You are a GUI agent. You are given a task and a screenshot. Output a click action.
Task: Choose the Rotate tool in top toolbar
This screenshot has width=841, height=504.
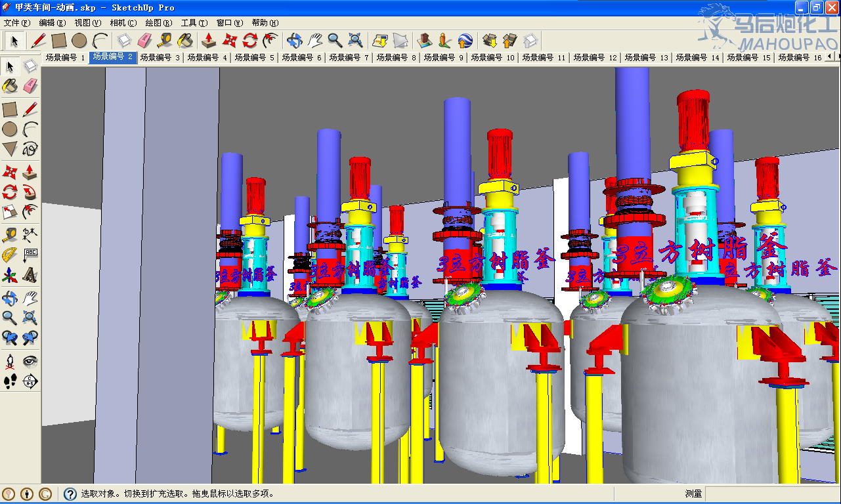[x=249, y=41]
